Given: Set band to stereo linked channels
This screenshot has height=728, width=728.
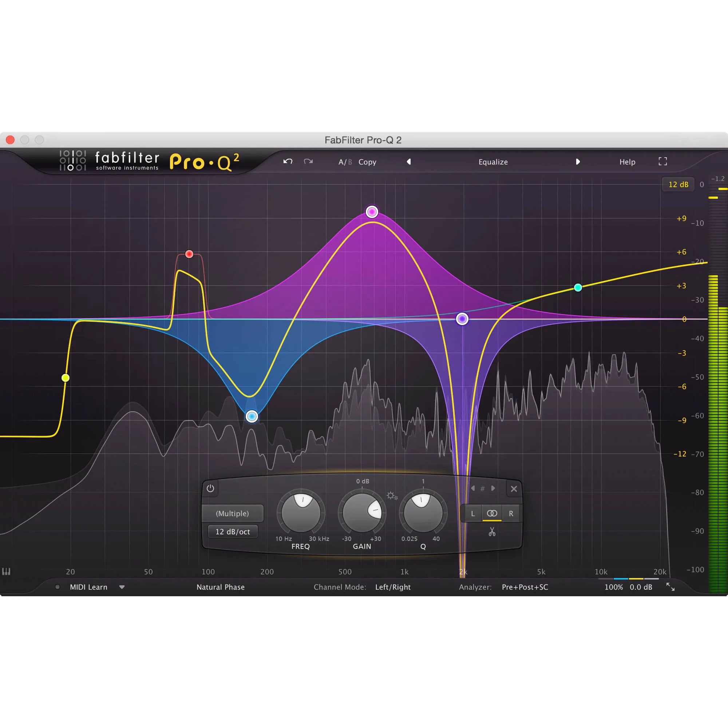Looking at the screenshot, I should (492, 514).
